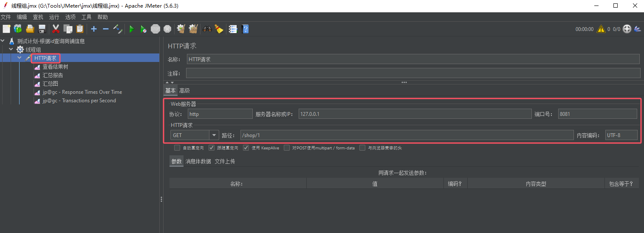
Task: Click the 内容编码 field showing UTF-8
Action: point(621,135)
